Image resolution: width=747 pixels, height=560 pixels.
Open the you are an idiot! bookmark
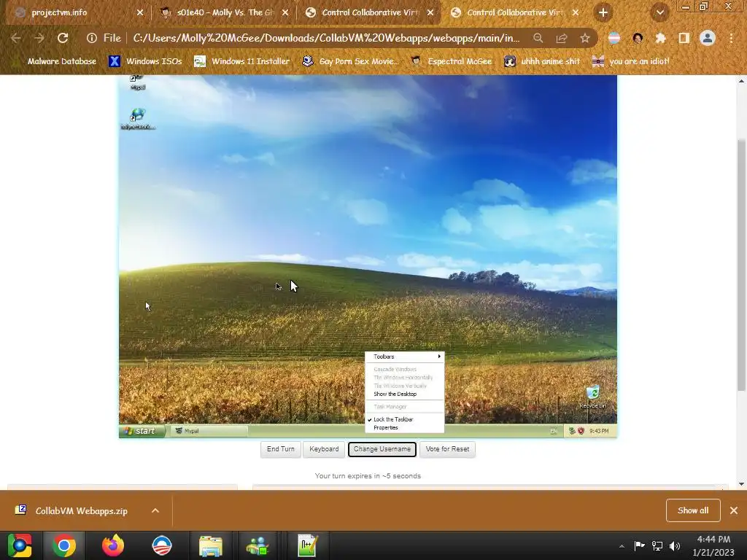(x=630, y=61)
